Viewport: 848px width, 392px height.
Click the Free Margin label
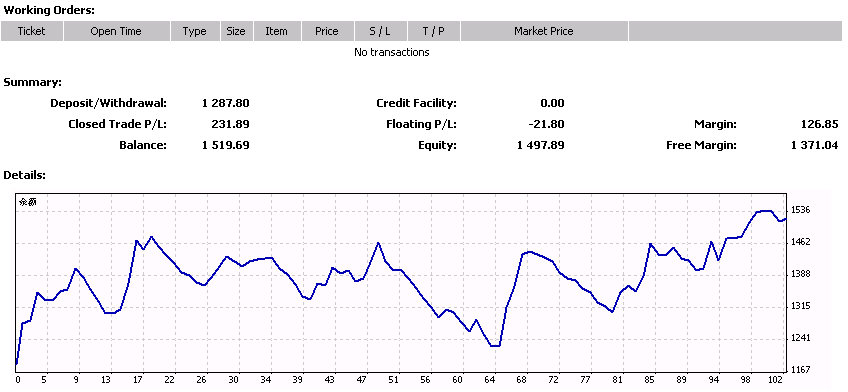(x=701, y=145)
